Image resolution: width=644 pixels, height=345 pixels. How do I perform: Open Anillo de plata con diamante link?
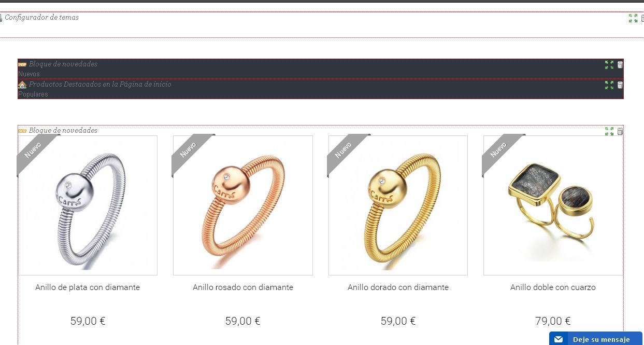click(x=88, y=287)
